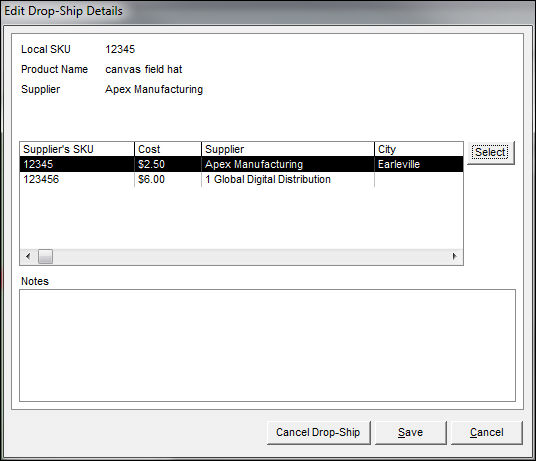Click the Cancel Drop-Ship button
536x461 pixels.
(318, 432)
